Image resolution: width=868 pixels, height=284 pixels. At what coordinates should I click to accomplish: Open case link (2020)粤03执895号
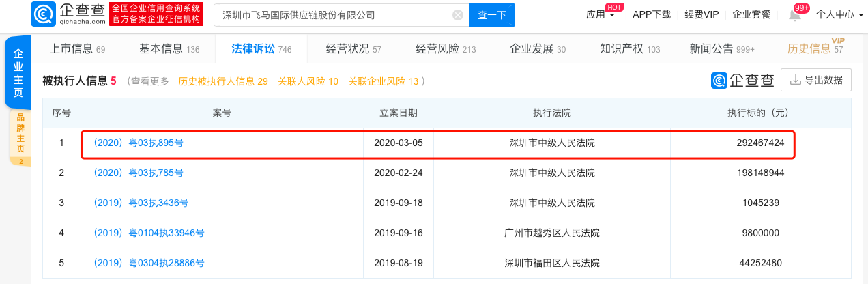pyautogui.click(x=137, y=143)
